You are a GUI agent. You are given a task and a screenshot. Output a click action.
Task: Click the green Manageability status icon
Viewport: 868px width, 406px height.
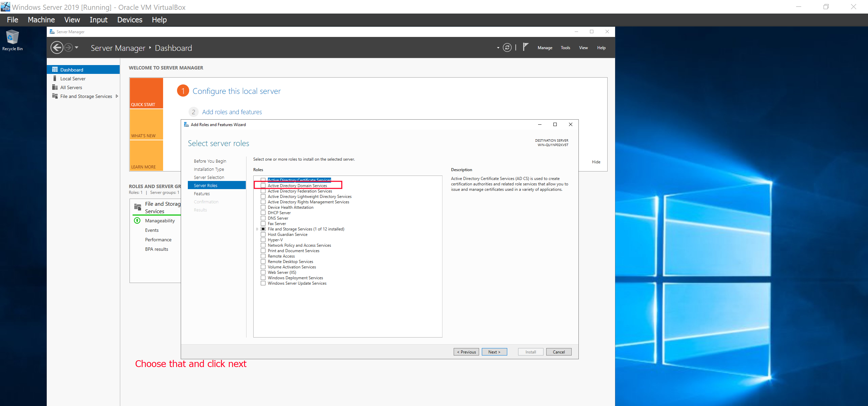coord(137,220)
